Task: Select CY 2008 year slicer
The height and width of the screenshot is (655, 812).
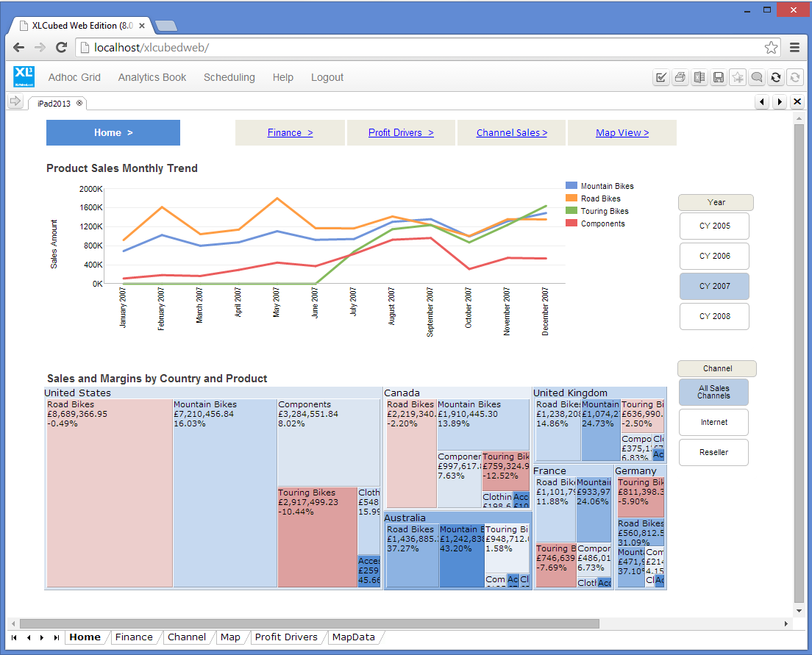Action: click(714, 316)
